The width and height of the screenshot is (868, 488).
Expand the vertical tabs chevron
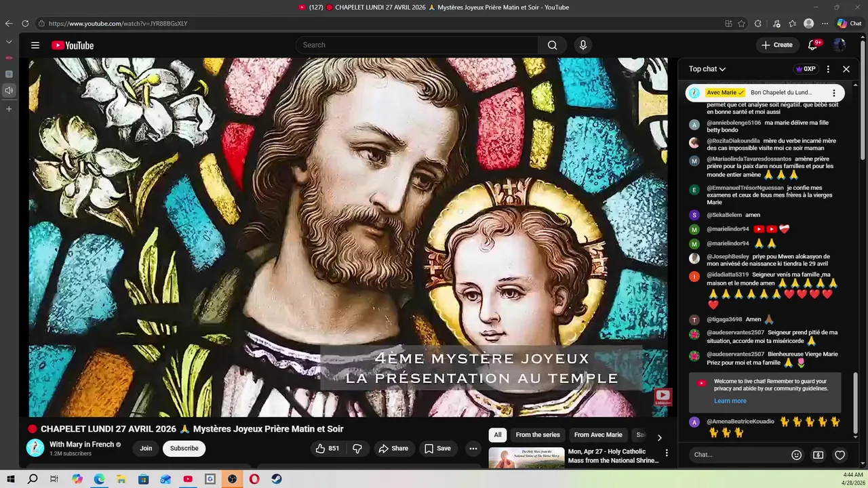tap(9, 42)
